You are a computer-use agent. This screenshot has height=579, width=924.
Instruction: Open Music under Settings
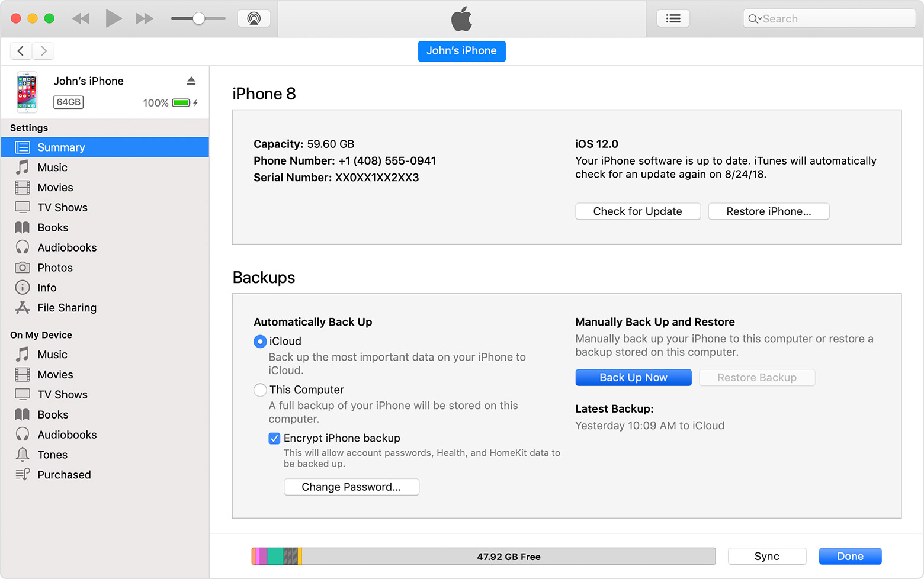pyautogui.click(x=105, y=168)
